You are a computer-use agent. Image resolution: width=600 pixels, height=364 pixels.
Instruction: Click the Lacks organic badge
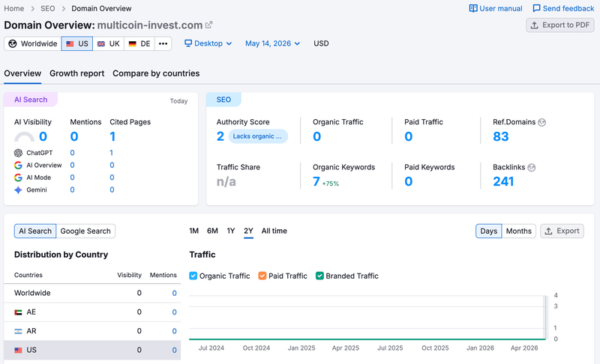258,136
